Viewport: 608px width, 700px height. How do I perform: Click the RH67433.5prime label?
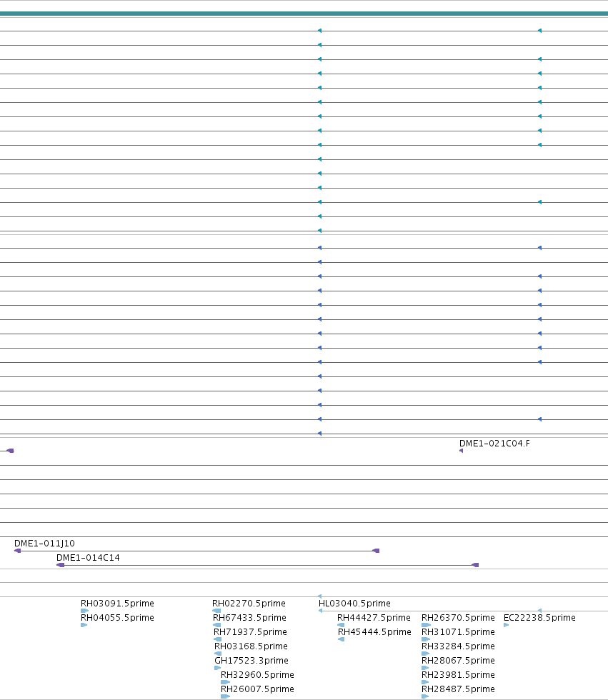click(249, 617)
